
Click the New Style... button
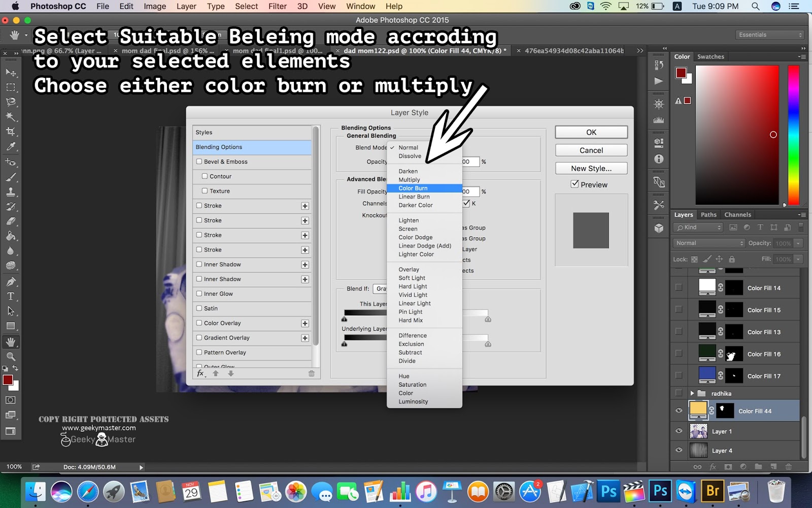tap(591, 169)
